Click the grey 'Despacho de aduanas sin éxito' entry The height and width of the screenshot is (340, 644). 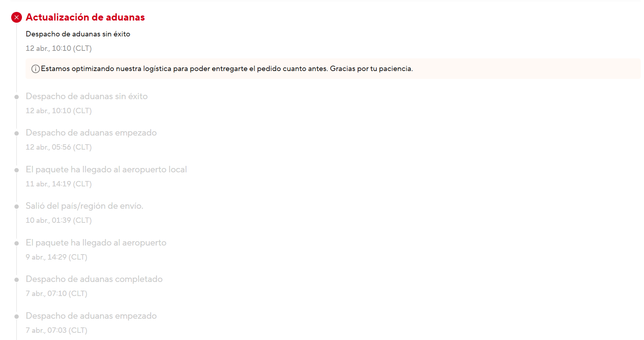click(x=87, y=96)
